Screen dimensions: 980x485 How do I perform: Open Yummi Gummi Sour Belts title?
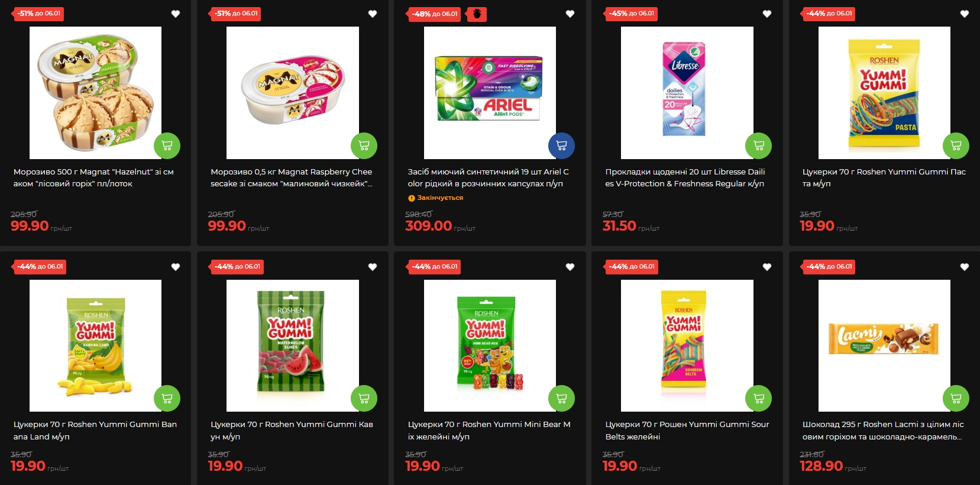pyautogui.click(x=687, y=431)
